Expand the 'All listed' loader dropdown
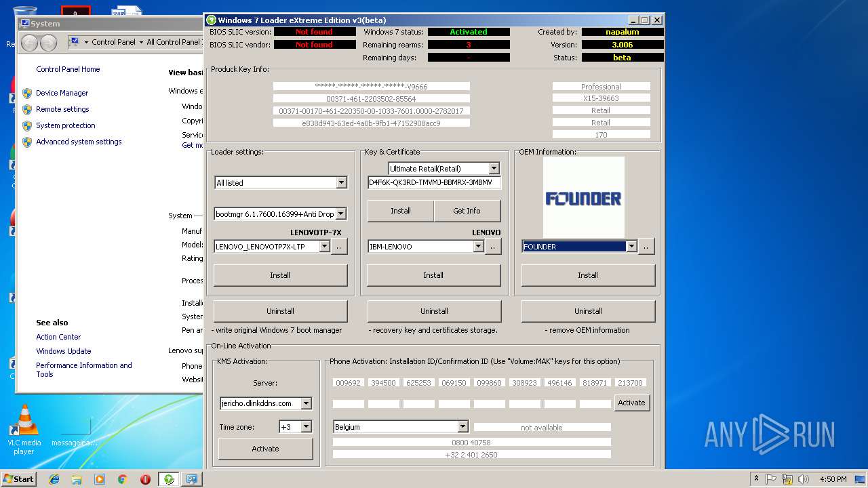The image size is (868, 488). point(341,182)
